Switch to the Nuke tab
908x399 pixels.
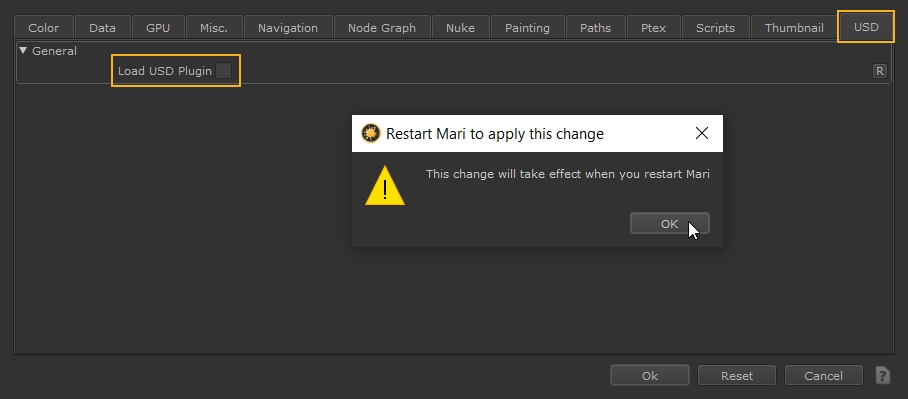pyautogui.click(x=460, y=28)
